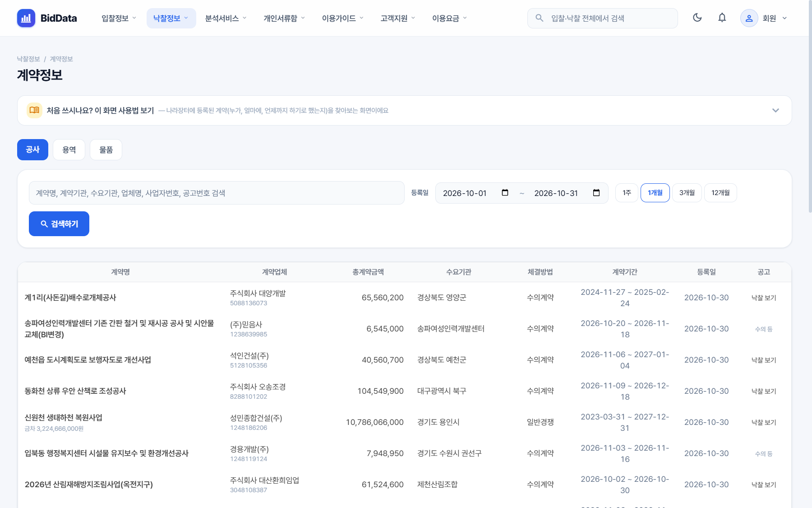Click the start date 2026-10-01 field
The image size is (812, 508).
click(x=475, y=193)
